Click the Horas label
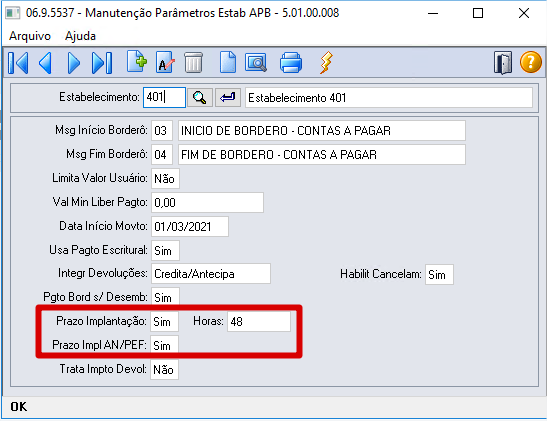547x421 pixels. (208, 321)
